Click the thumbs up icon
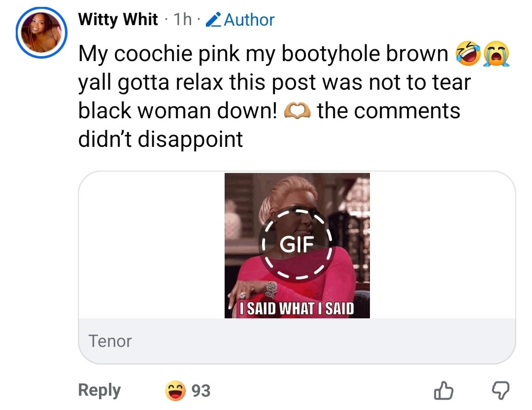The height and width of the screenshot is (410, 532). 443,391
